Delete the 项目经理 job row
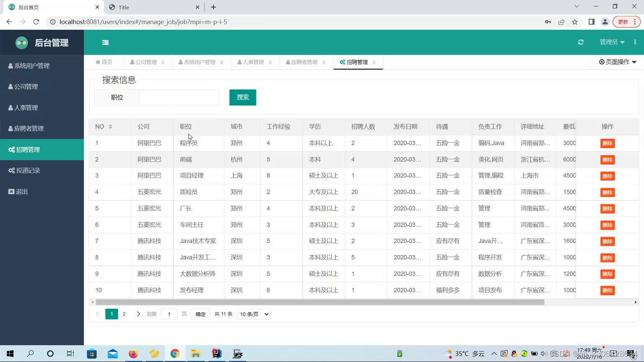The height and width of the screenshot is (362, 644). [607, 176]
